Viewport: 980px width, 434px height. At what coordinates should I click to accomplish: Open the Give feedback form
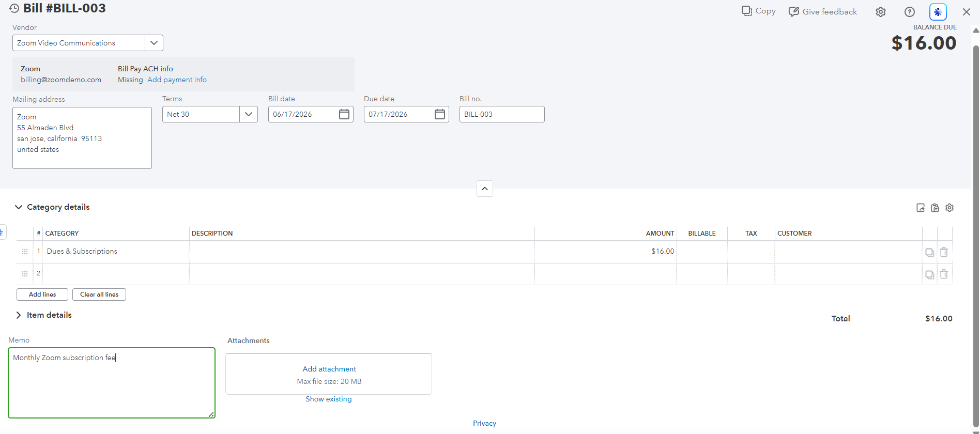pyautogui.click(x=822, y=11)
